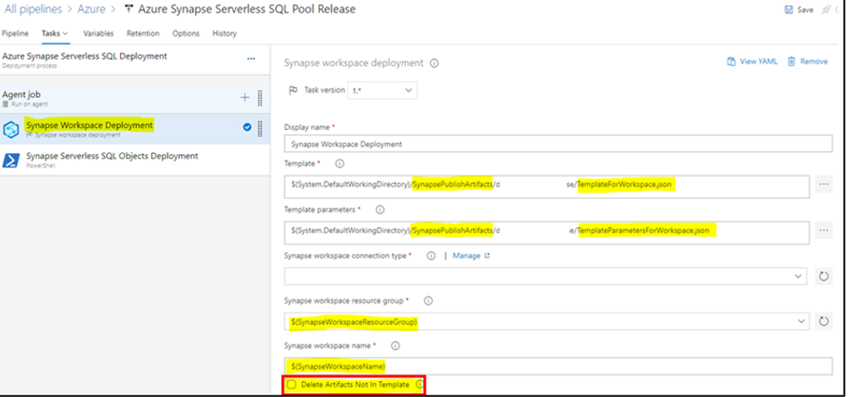Grab the Agent job drag handle
This screenshot has height=397, width=868.
[x=260, y=98]
